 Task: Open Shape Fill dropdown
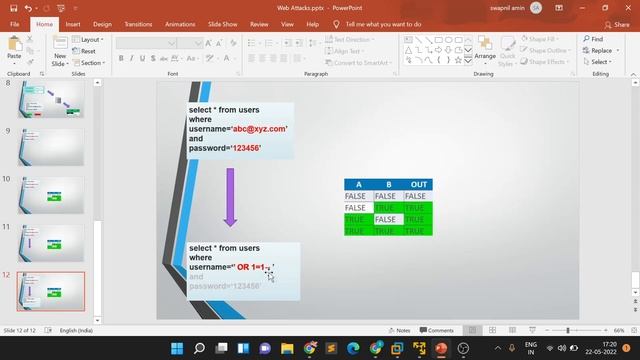(540, 39)
